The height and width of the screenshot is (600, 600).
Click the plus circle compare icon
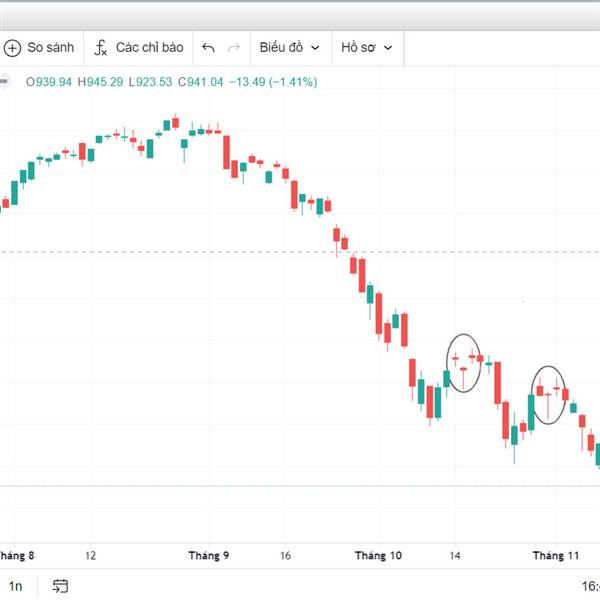12,48
